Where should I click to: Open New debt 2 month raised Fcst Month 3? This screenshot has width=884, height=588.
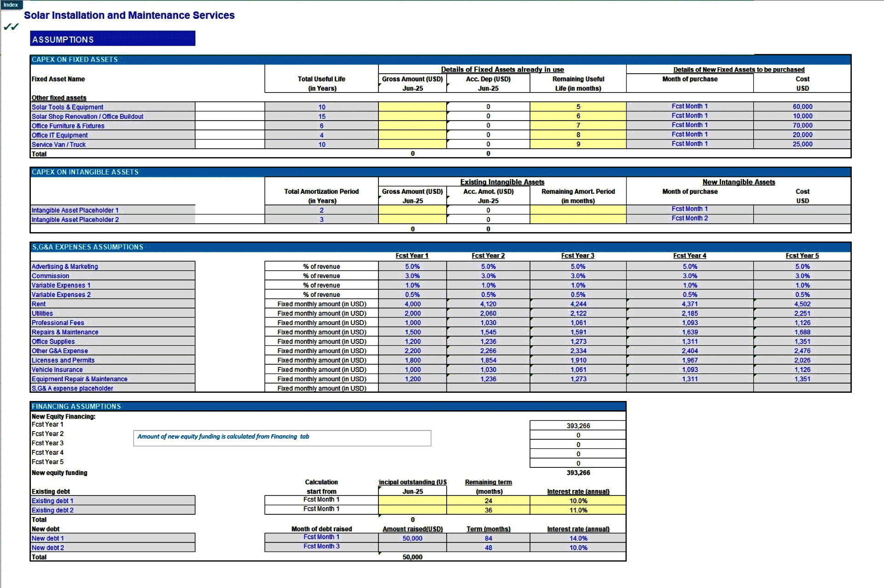tap(321, 547)
